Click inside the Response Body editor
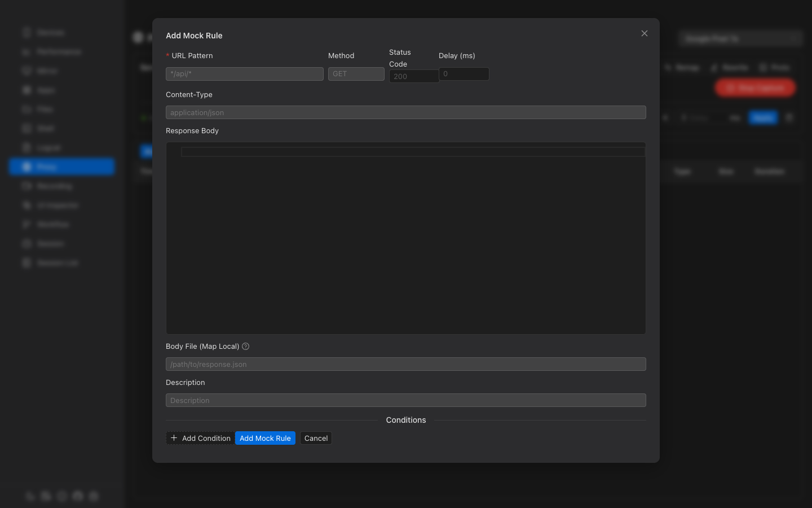 405,237
